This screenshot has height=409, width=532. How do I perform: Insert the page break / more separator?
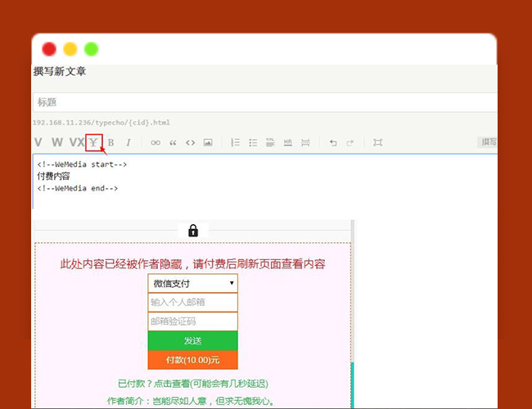305,142
